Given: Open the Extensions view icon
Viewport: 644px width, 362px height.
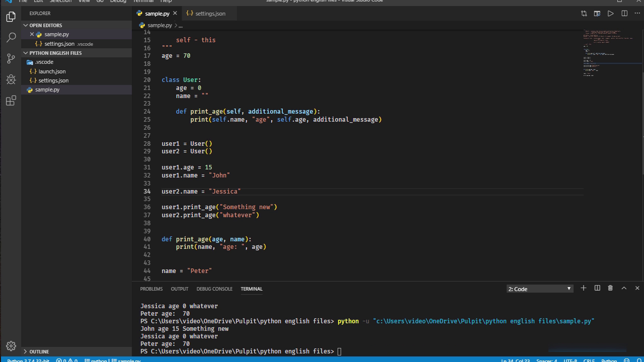Looking at the screenshot, I should 11,101.
